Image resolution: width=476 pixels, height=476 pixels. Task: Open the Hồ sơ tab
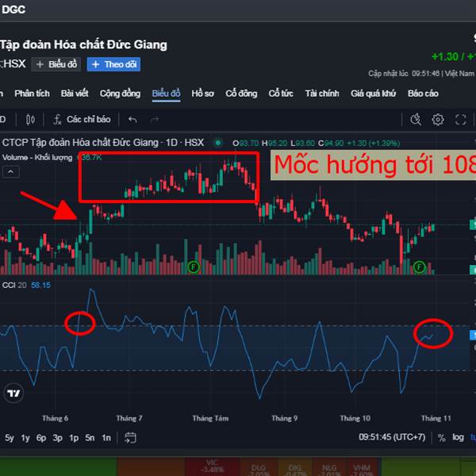click(x=203, y=94)
